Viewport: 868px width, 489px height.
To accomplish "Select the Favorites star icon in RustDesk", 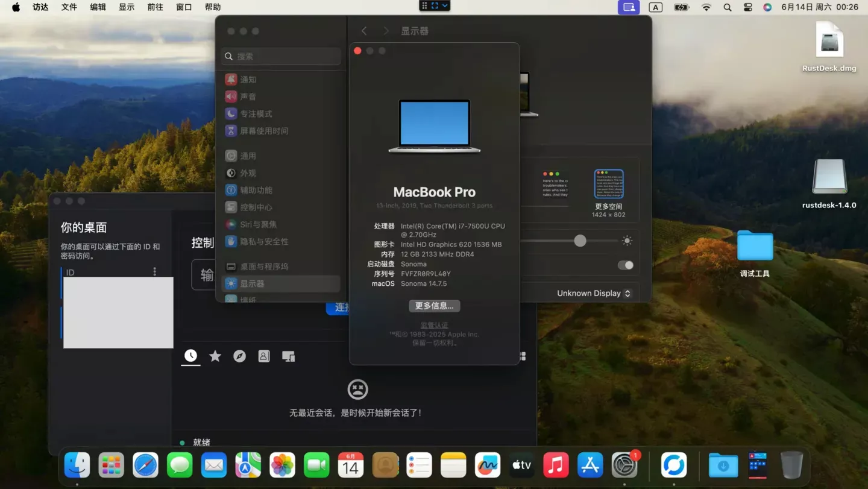I will 215,356.
